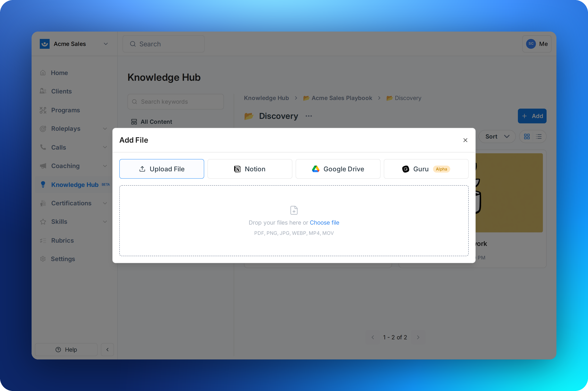This screenshot has height=391, width=588.
Task: Click the Acme Sales logo icon
Action: tap(45, 44)
